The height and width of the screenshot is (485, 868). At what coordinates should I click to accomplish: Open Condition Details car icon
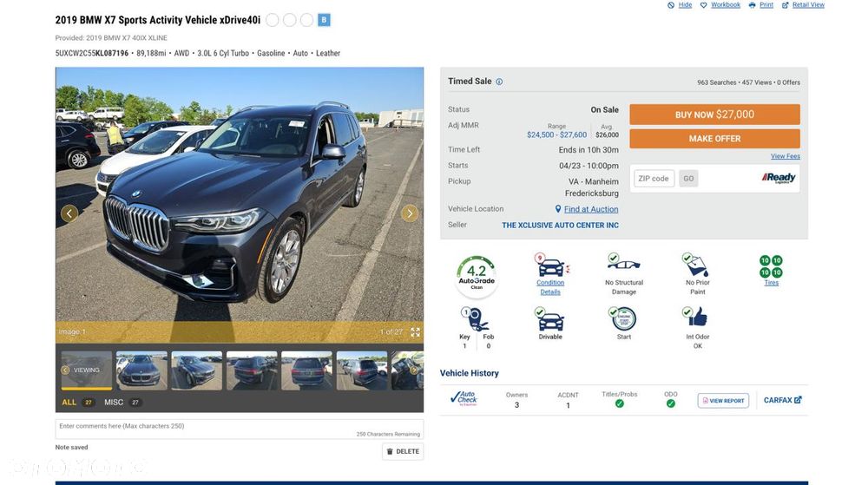tap(551, 265)
